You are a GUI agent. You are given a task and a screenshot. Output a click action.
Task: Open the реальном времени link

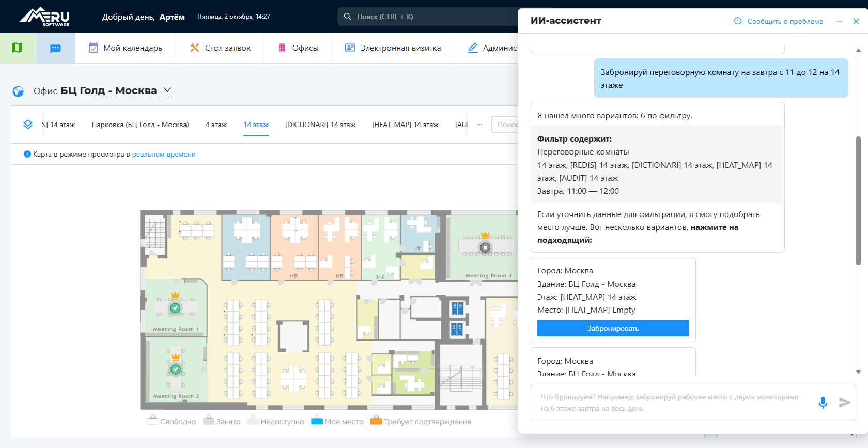point(164,154)
